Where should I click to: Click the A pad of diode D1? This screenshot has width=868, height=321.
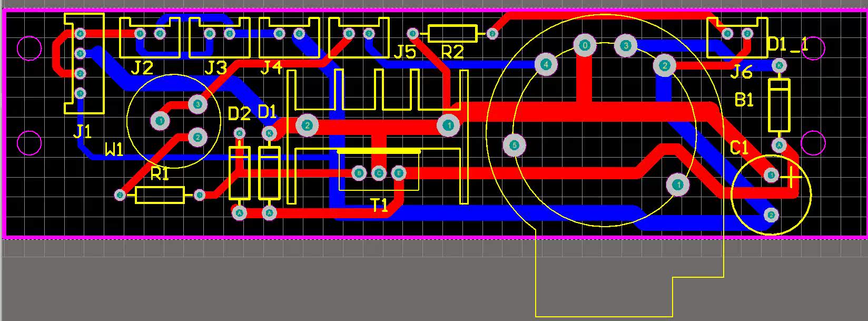coord(270,213)
